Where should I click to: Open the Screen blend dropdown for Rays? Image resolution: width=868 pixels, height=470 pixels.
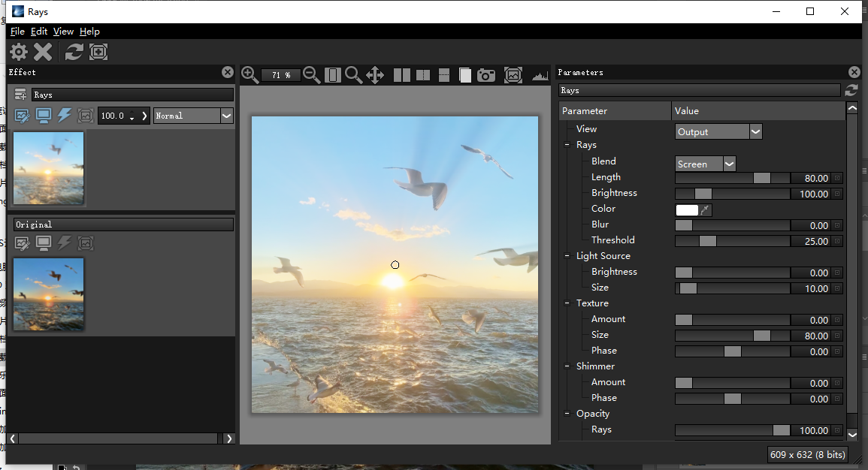click(725, 164)
